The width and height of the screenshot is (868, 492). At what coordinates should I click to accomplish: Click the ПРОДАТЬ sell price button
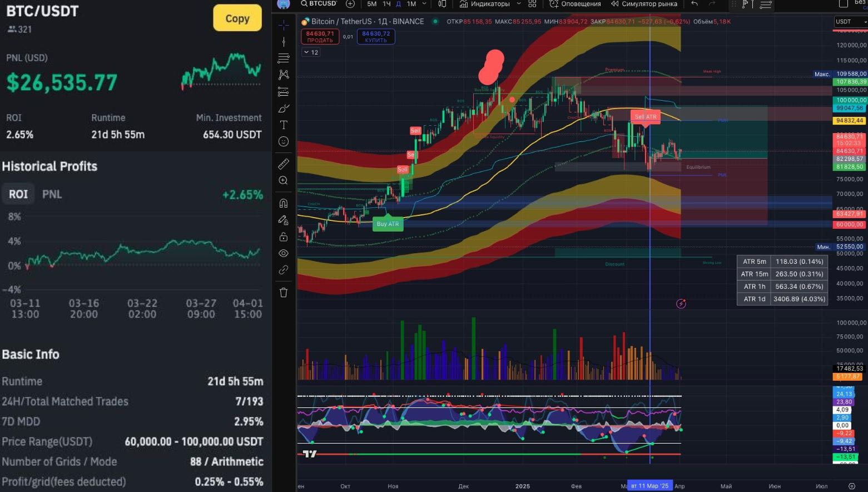pyautogui.click(x=320, y=37)
